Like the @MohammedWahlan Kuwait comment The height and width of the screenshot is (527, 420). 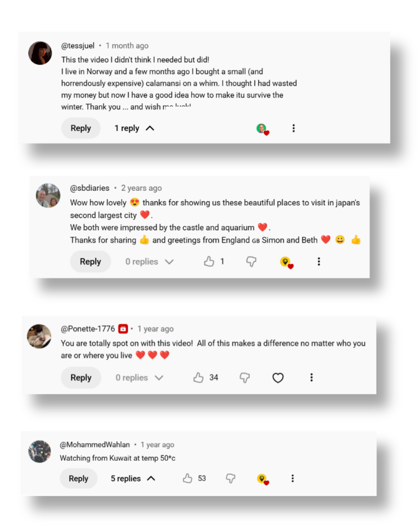187,478
